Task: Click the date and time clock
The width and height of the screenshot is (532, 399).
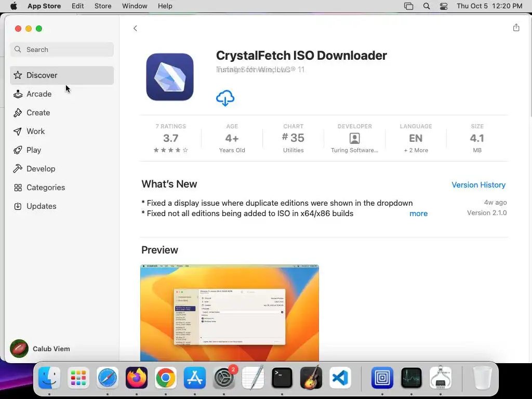Action: pyautogui.click(x=489, y=6)
